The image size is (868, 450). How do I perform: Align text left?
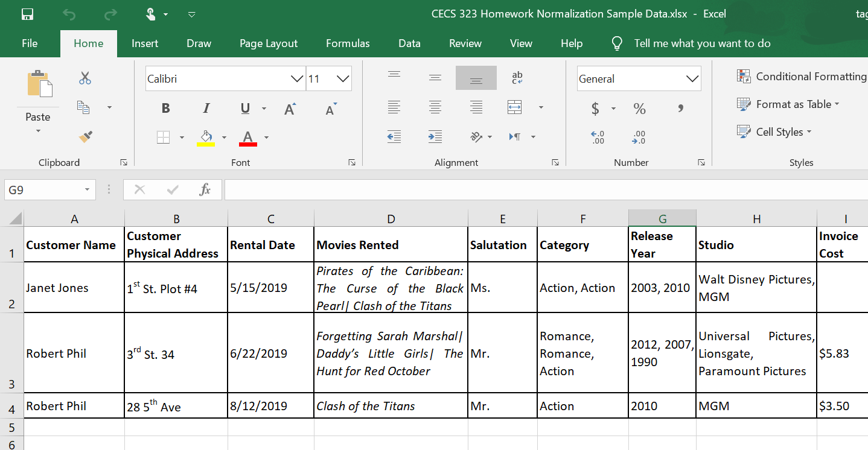tap(394, 107)
